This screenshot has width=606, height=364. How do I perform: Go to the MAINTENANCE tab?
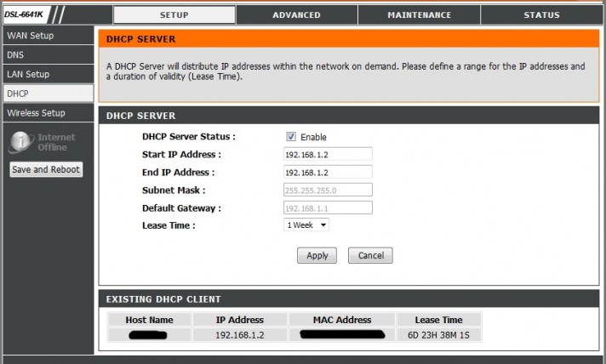coord(420,15)
